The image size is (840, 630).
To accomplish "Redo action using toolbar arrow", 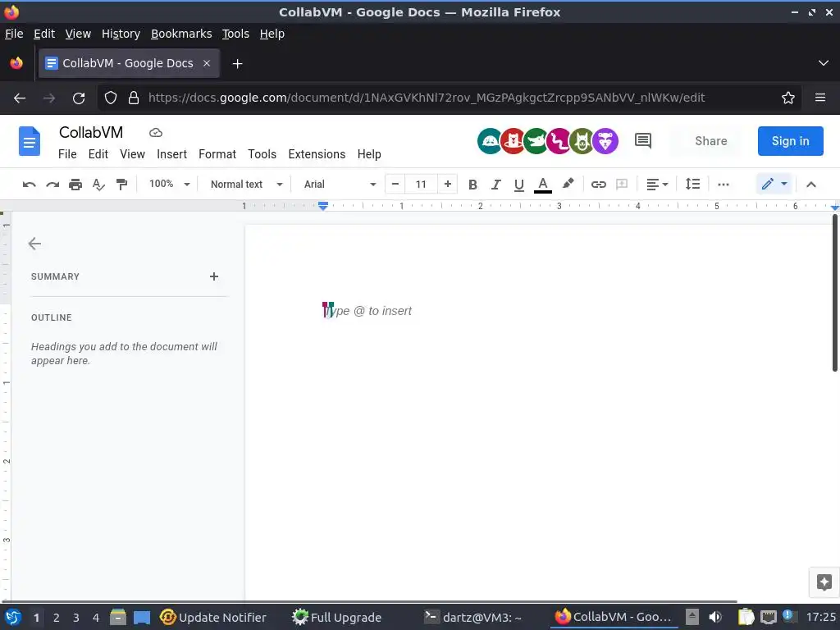I will [52, 185].
